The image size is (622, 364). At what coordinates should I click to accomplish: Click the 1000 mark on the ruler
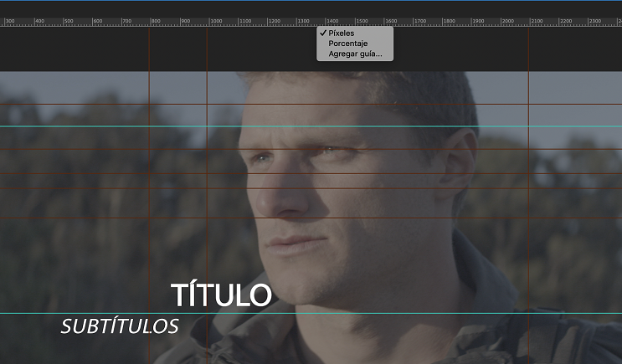216,21
